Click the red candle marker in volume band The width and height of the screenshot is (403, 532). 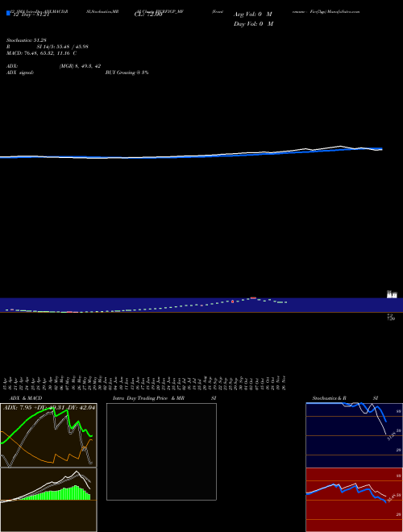233,301
